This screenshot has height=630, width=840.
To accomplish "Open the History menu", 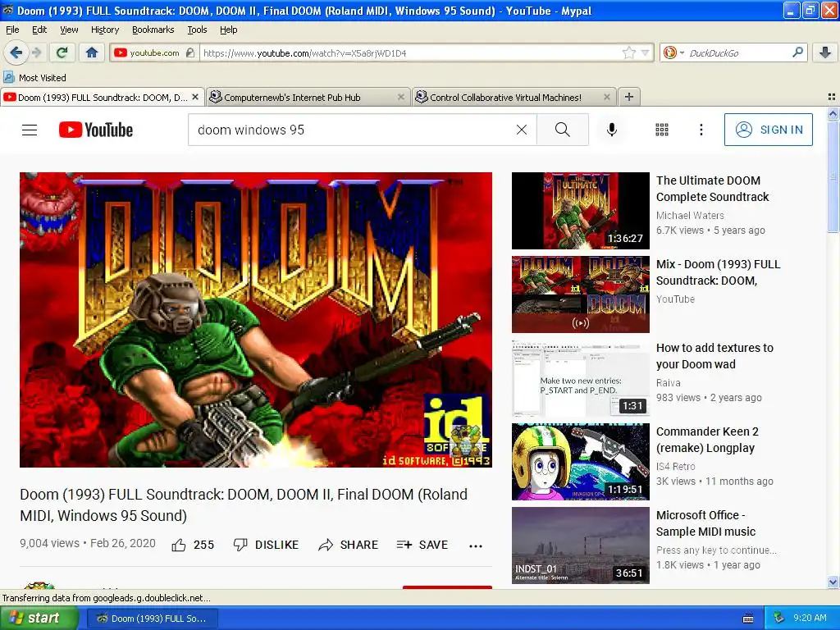I will 104,30.
